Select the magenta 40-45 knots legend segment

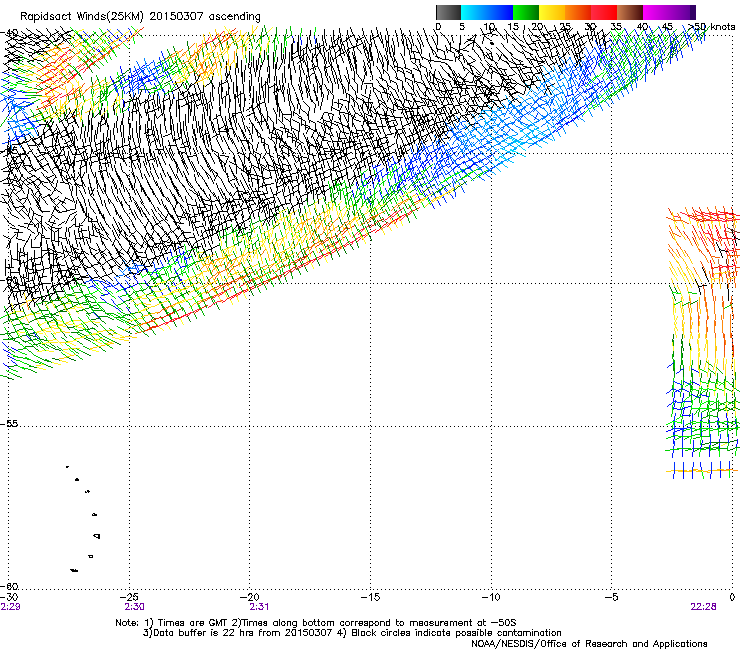[656, 12]
